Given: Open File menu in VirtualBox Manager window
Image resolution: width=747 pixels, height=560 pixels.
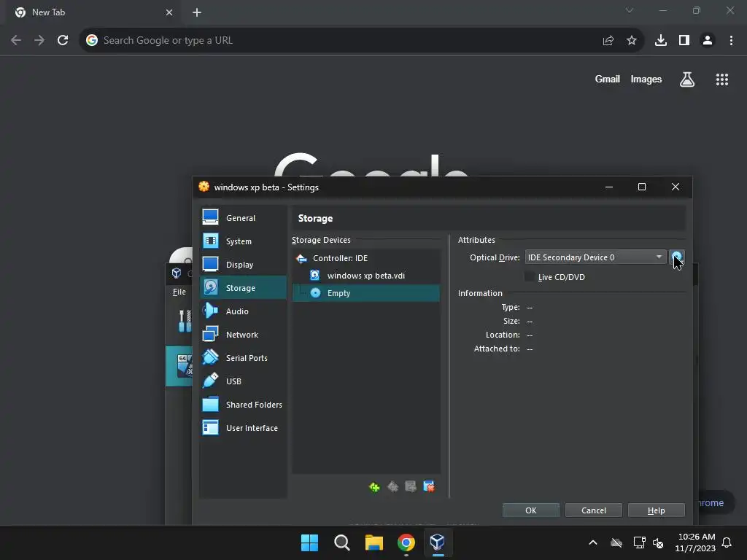Looking at the screenshot, I should pos(179,292).
